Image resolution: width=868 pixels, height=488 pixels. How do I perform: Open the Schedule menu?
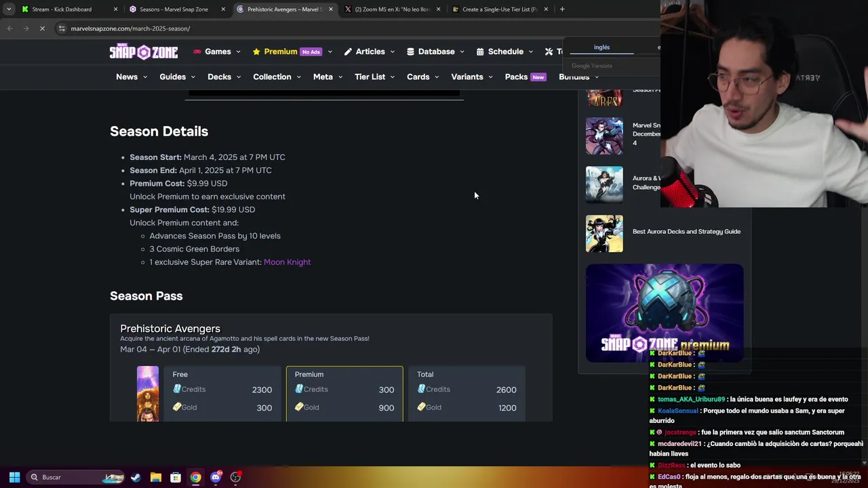click(x=505, y=52)
